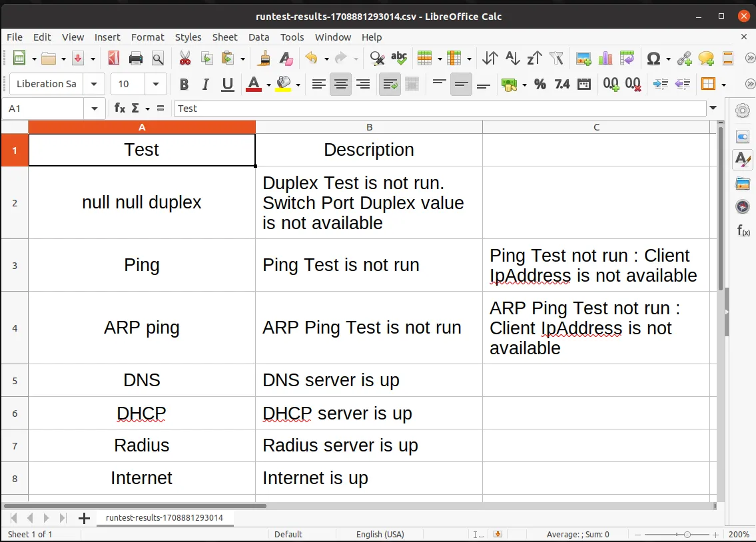Open Borders dropdown arrow
Viewport: 756px width, 542px height.
pyautogui.click(x=724, y=85)
